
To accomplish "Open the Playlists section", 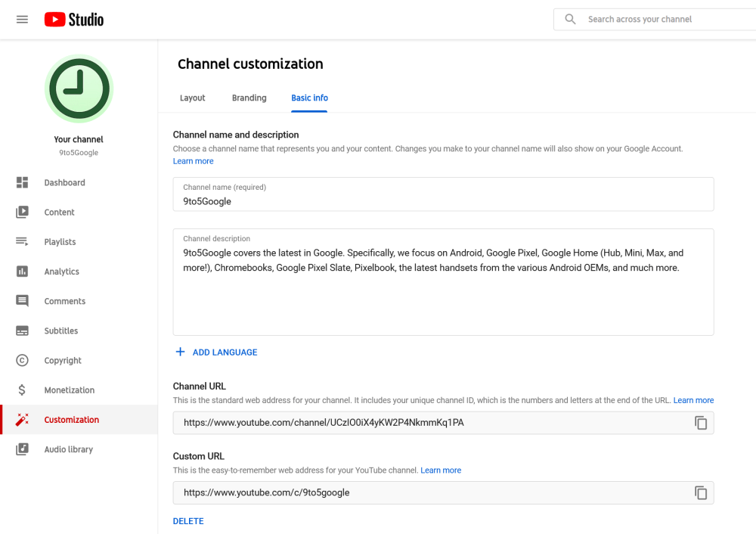I will (60, 242).
